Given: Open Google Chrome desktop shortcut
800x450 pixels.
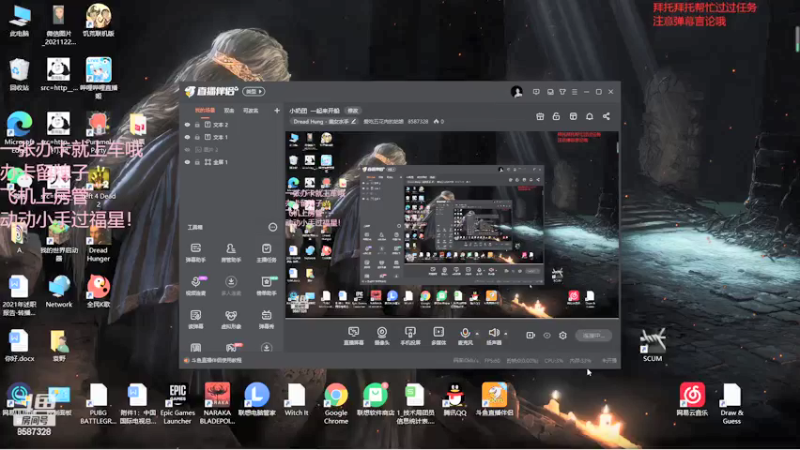Looking at the screenshot, I should pos(336,403).
